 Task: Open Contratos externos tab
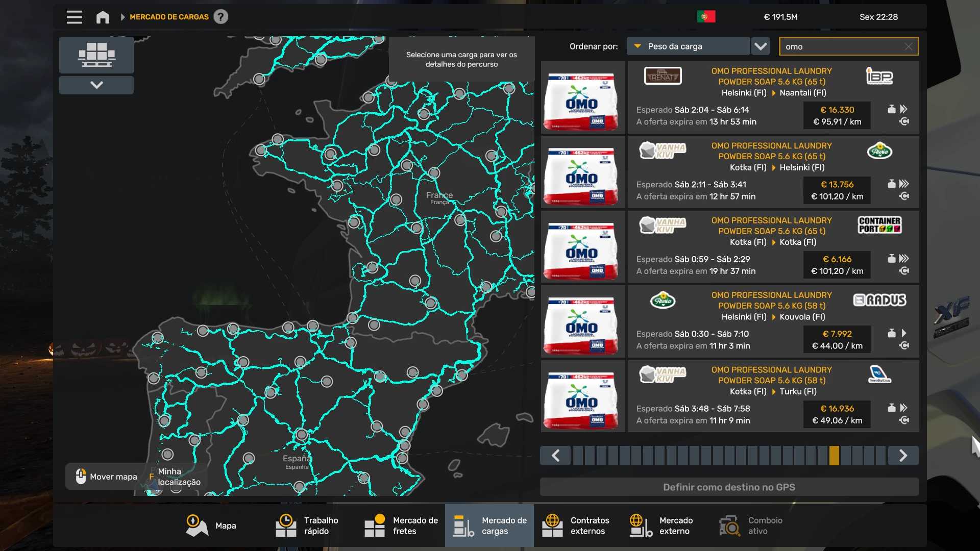pyautogui.click(x=576, y=525)
